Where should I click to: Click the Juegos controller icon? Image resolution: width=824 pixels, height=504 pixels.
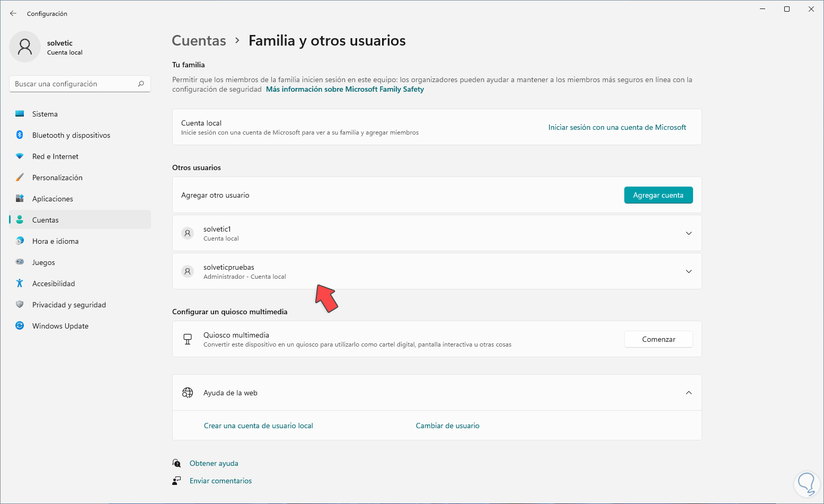tap(20, 262)
